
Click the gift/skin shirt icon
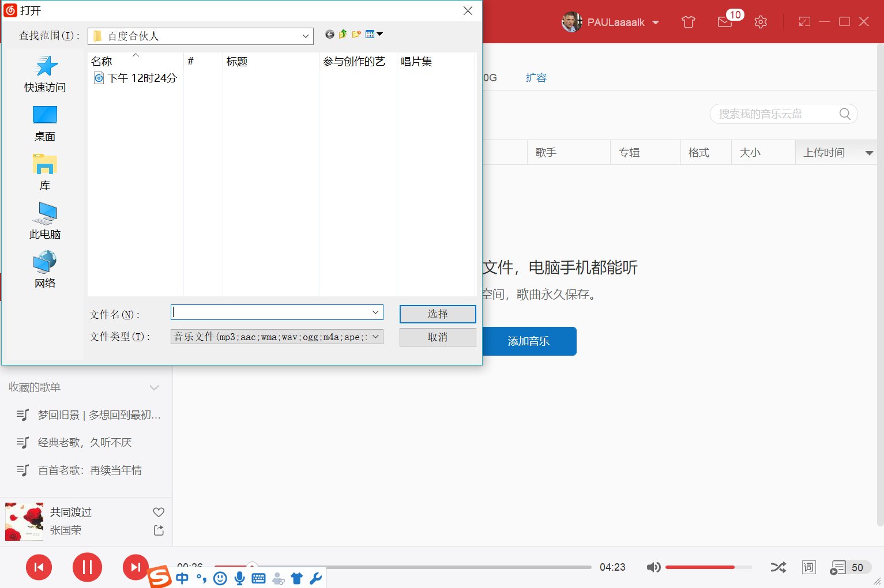[x=687, y=21]
